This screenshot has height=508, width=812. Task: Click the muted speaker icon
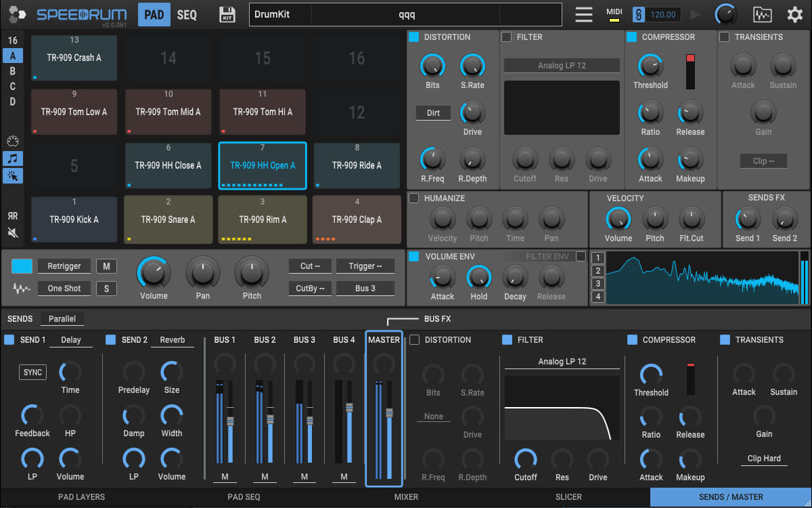click(x=12, y=233)
